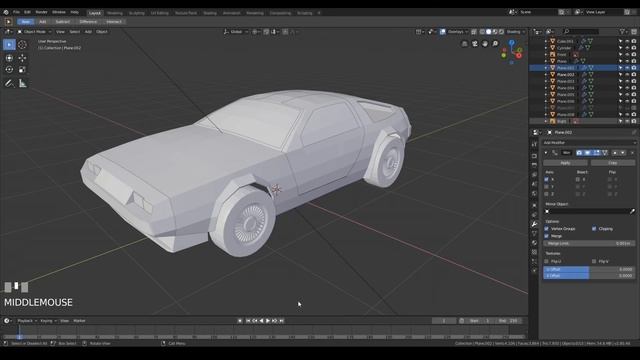Switch to the Sculpting workspace tab
This screenshot has width=640, height=360.
click(137, 13)
